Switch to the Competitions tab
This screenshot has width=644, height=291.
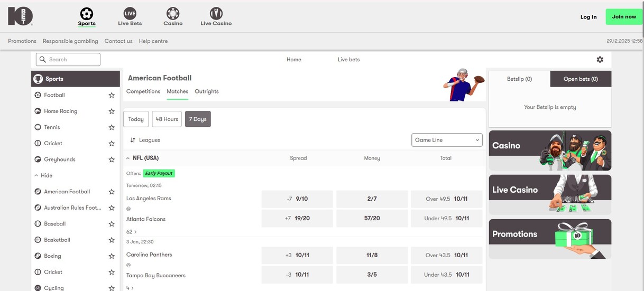(x=143, y=91)
